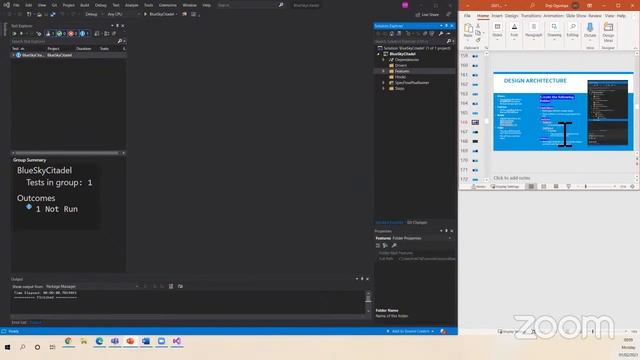Open Microsoft Edge from the Windows taskbar
Screen dimensions: 640x360
point(99,341)
